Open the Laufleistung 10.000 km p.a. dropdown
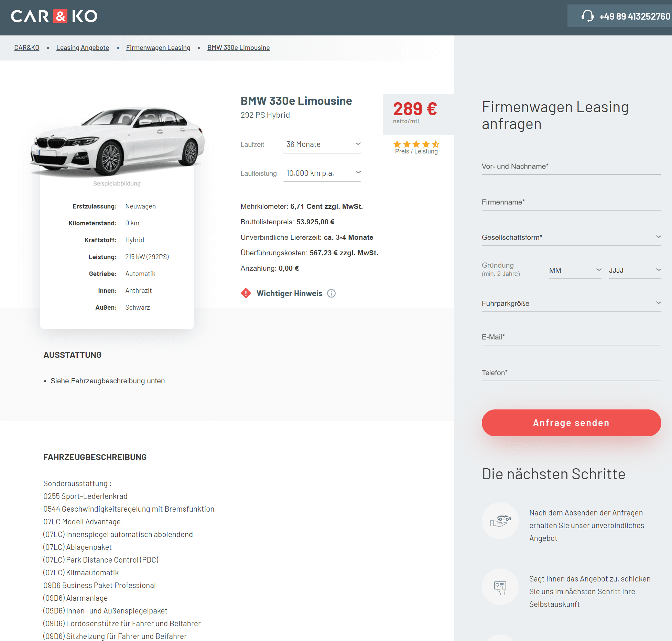This screenshot has width=672, height=641. 322,173
